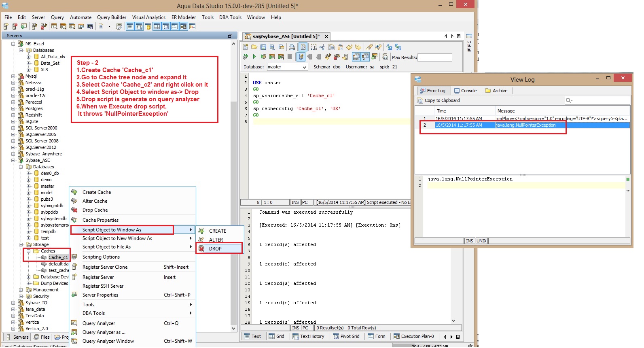
Task: Toggle the highlighted word-wrap page icon
Action: coord(303,47)
